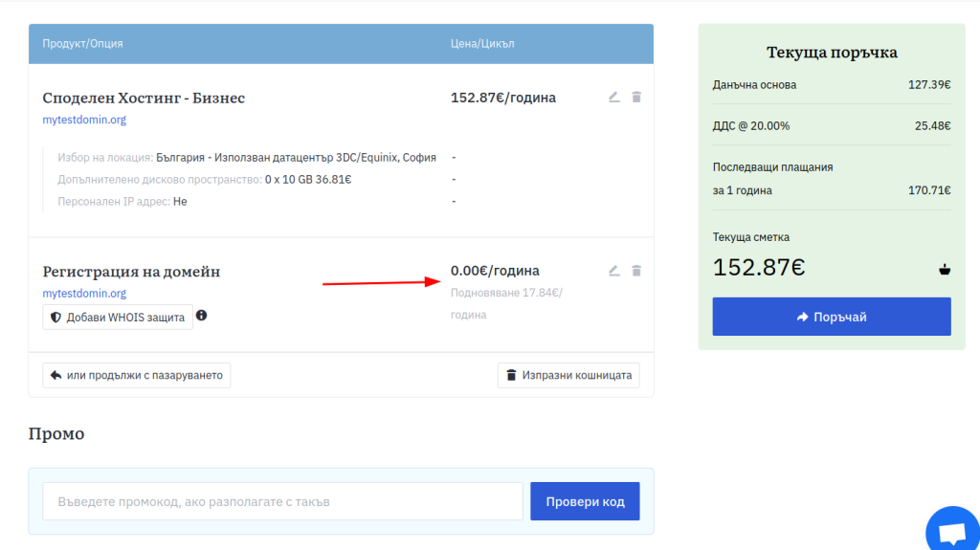Select the Регистрация на домейн title
The width and height of the screenshot is (980, 550).
pos(131,272)
